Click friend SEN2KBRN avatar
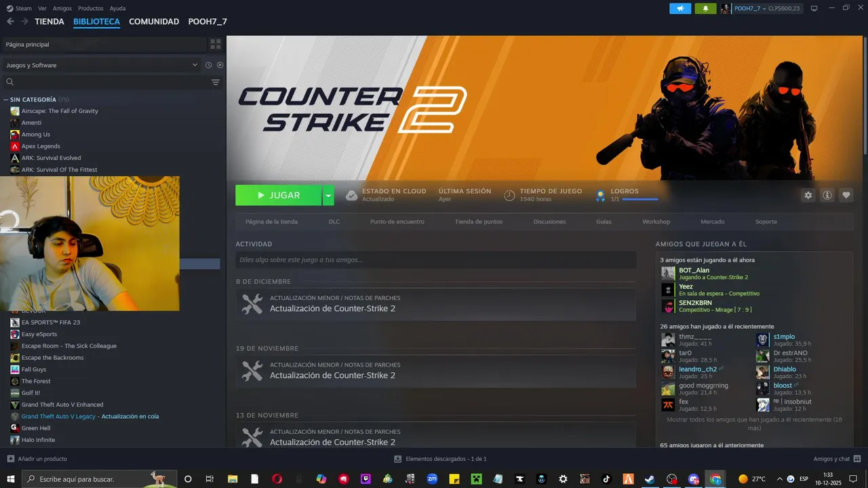868x488 pixels. (668, 306)
